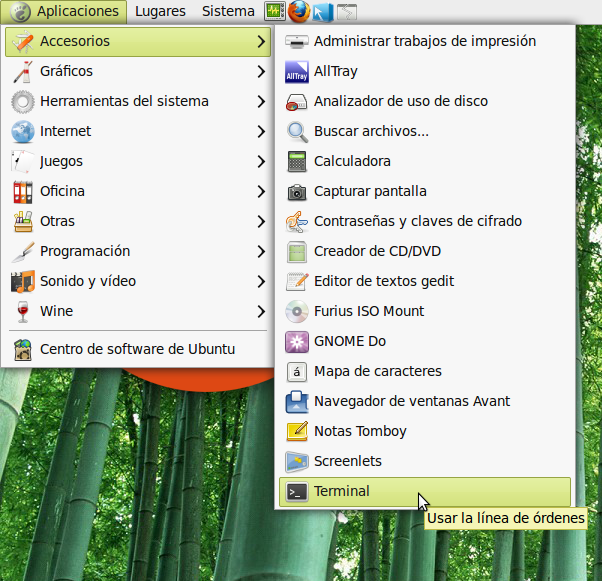The width and height of the screenshot is (602, 581).
Task: Expand the Internet submenu arrow
Action: [261, 131]
